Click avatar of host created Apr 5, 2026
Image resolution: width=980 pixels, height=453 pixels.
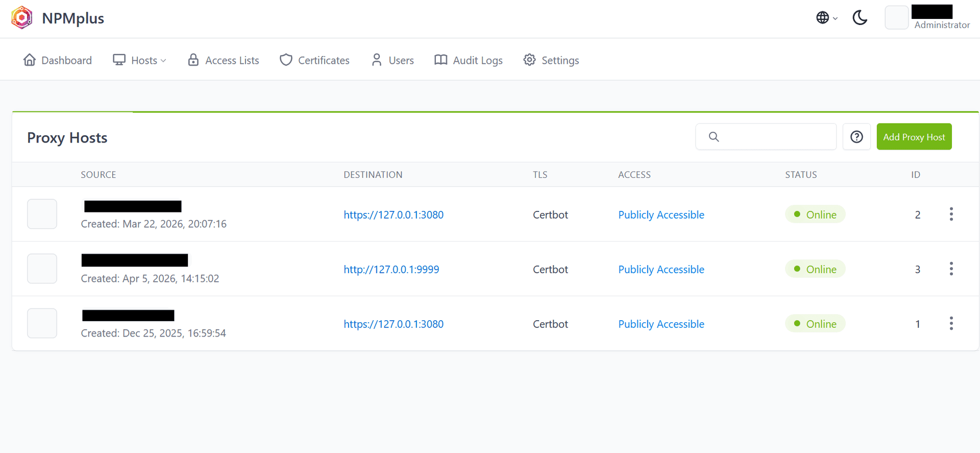pyautogui.click(x=42, y=269)
